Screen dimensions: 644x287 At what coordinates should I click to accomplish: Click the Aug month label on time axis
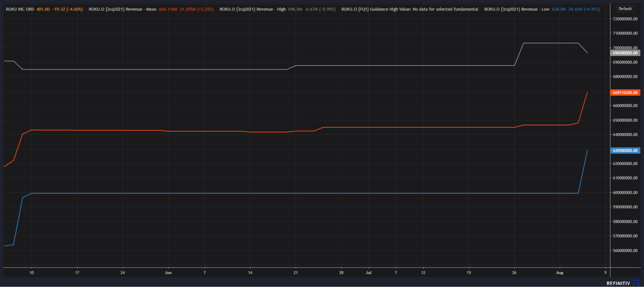pyautogui.click(x=560, y=273)
